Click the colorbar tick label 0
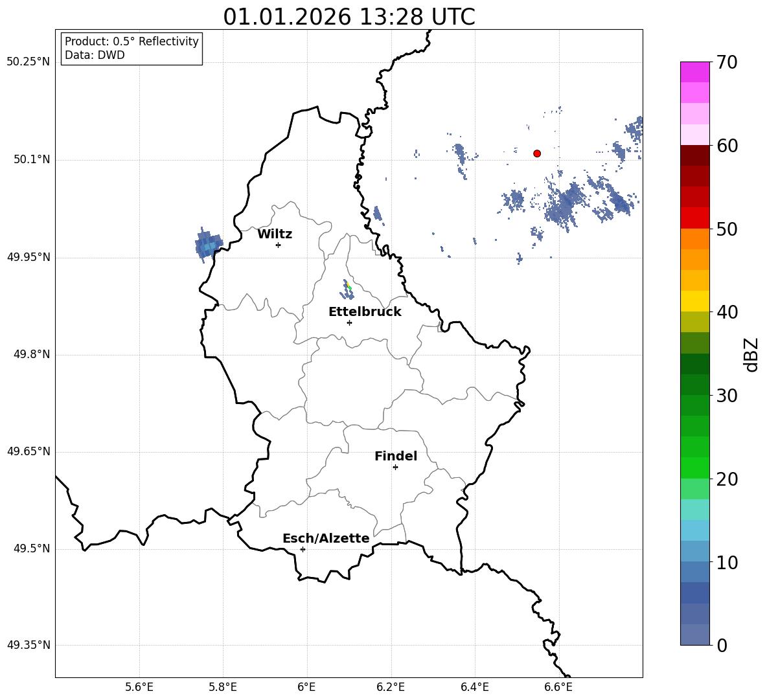Viewport: 767px width, 700px height. click(x=722, y=645)
